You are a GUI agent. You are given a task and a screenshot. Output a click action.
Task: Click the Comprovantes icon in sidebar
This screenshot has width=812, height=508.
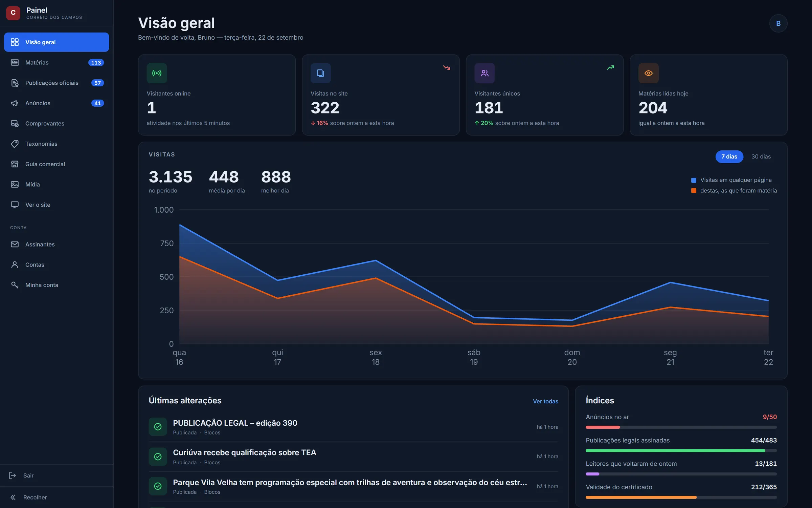[15, 123]
